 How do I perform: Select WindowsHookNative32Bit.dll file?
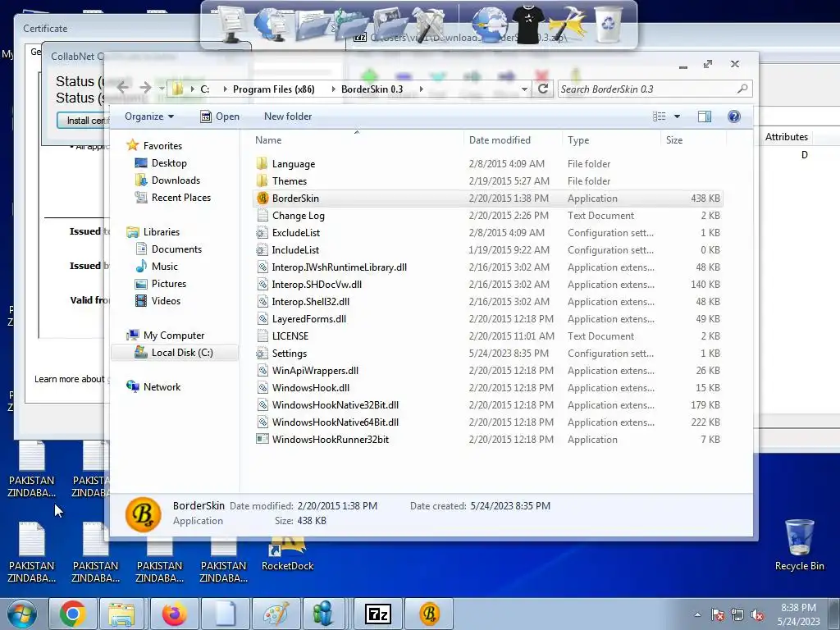pos(336,404)
